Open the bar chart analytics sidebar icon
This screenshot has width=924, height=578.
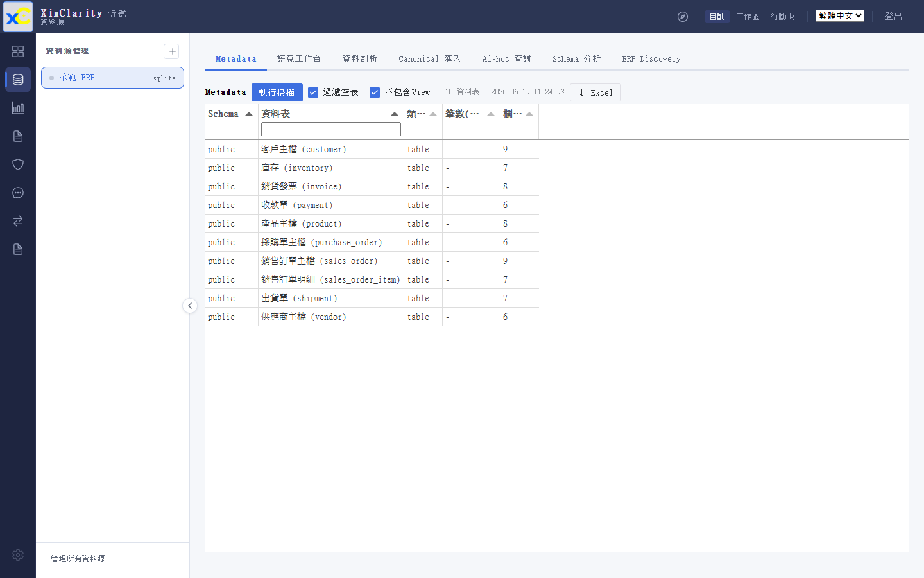[18, 108]
